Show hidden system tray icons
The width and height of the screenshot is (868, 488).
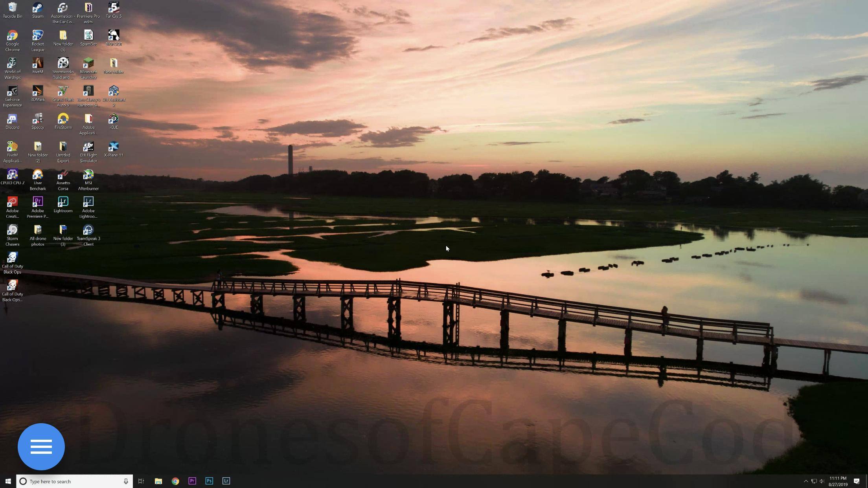(x=805, y=481)
